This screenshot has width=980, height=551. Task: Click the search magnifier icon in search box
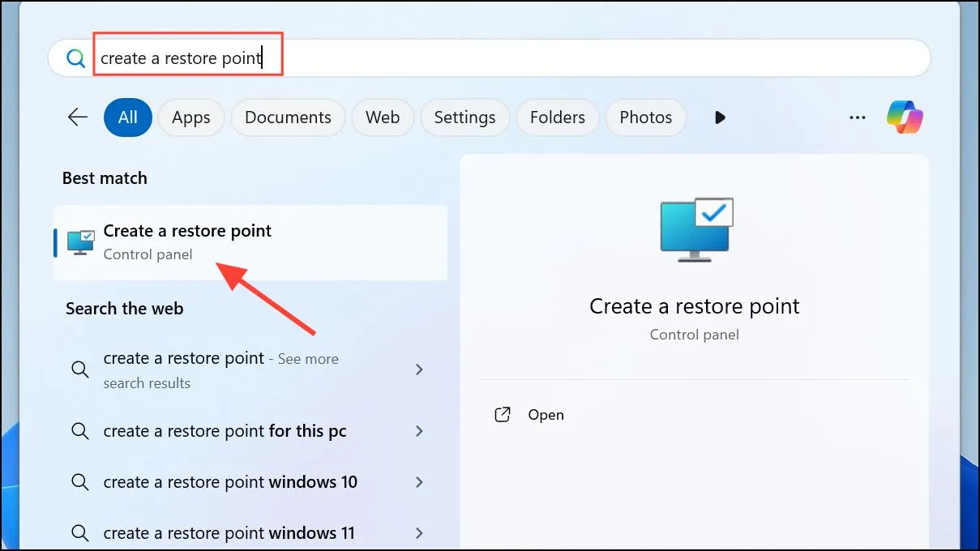click(75, 58)
